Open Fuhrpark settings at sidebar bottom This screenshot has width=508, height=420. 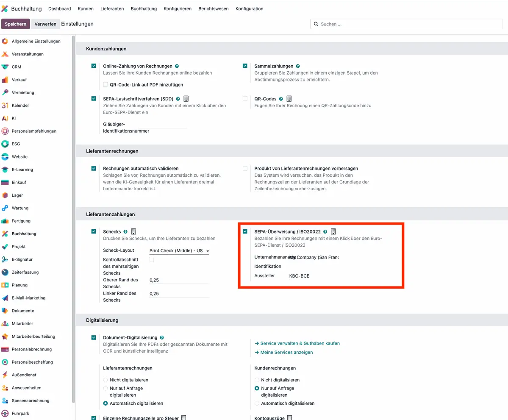(20, 413)
